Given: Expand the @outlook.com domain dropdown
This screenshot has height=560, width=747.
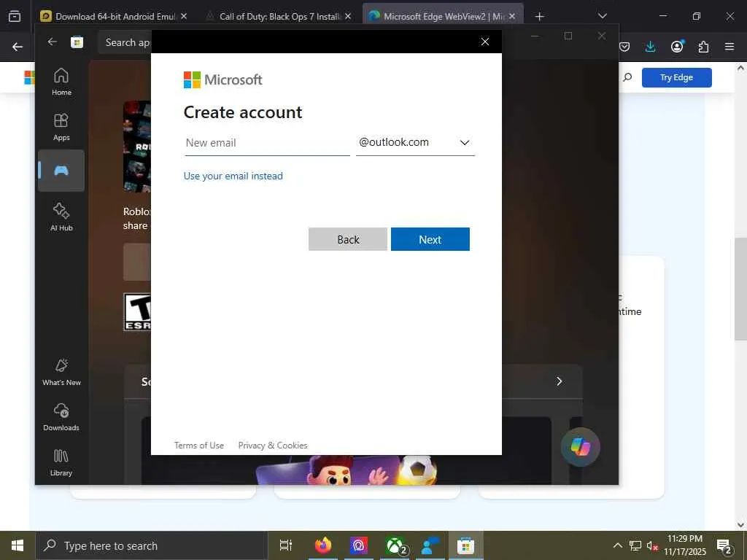Looking at the screenshot, I should pyautogui.click(x=415, y=142).
